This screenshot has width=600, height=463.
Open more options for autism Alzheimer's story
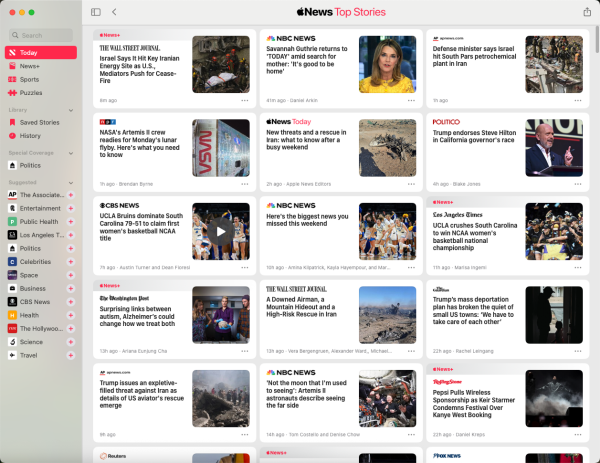(x=245, y=351)
